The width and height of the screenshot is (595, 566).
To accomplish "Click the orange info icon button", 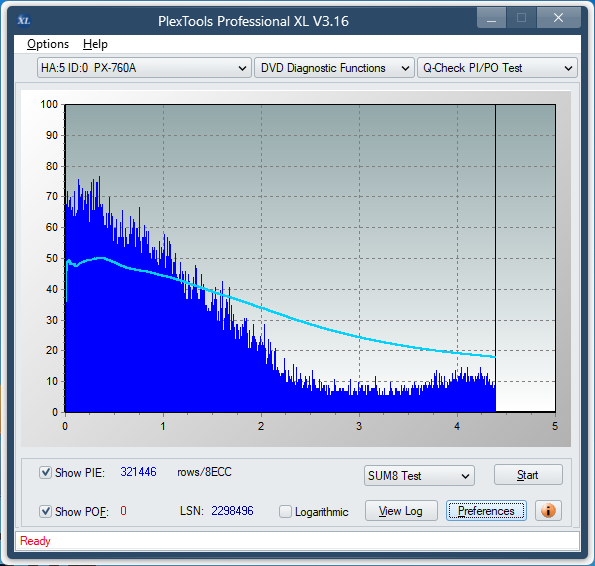I will 548,511.
